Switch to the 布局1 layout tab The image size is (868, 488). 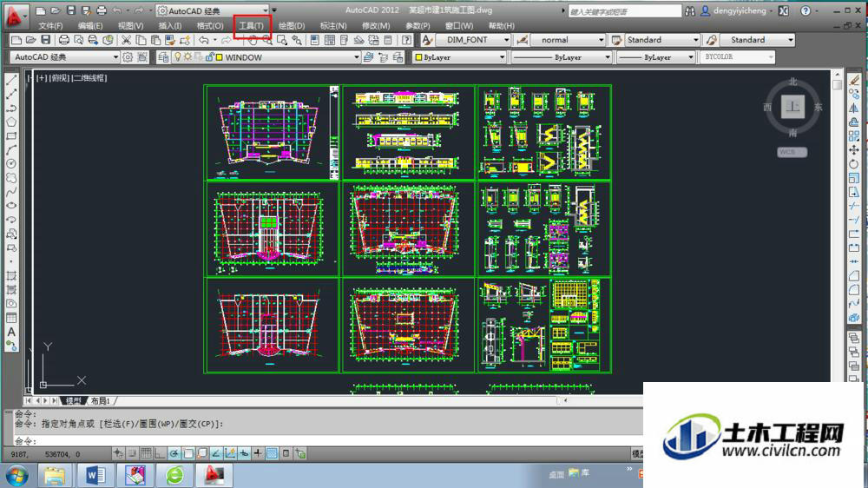coord(101,400)
